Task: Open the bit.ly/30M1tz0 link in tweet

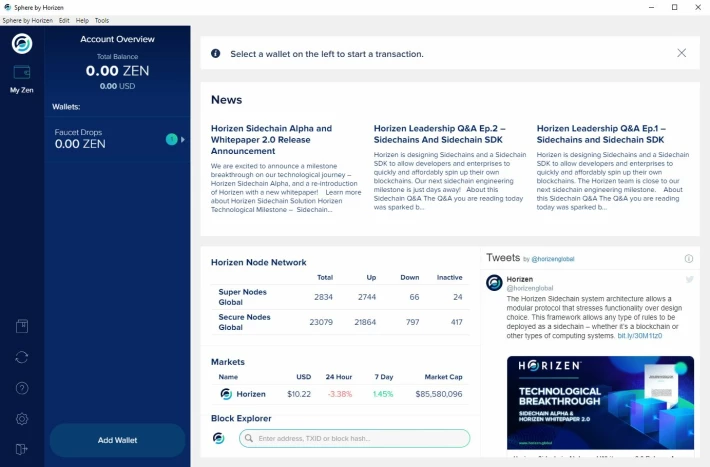Action: tap(639, 336)
